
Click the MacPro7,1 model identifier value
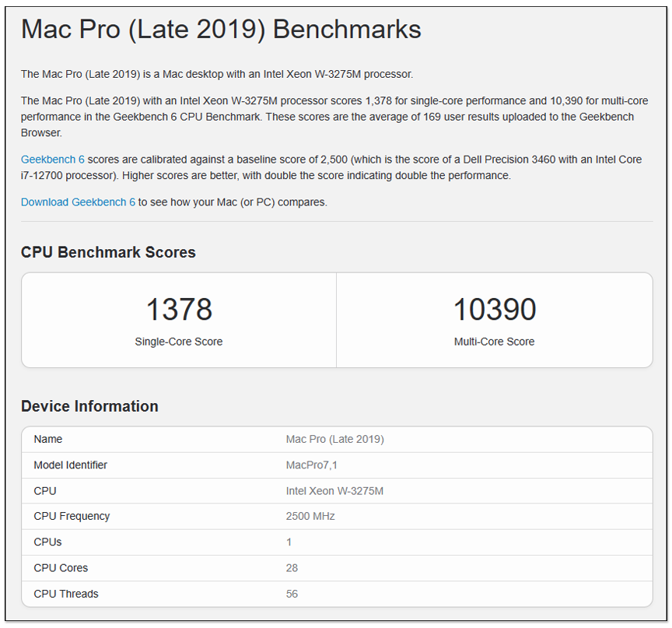tap(312, 465)
